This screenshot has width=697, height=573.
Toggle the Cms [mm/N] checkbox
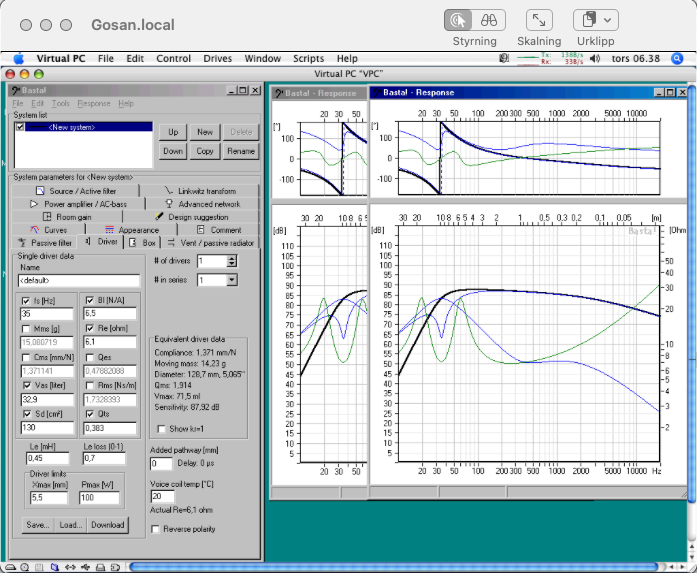[x=26, y=357]
